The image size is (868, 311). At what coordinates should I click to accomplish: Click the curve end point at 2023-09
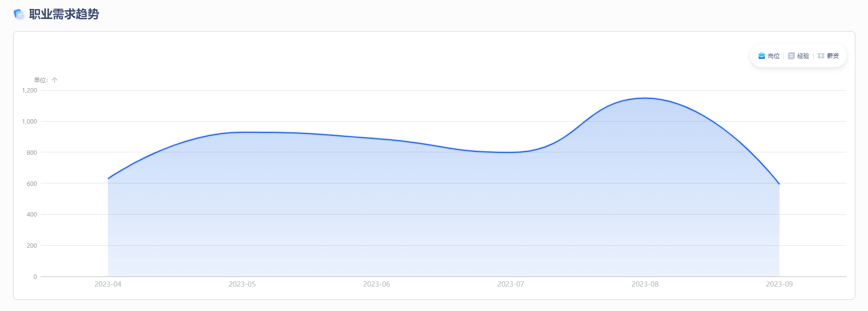click(x=779, y=184)
